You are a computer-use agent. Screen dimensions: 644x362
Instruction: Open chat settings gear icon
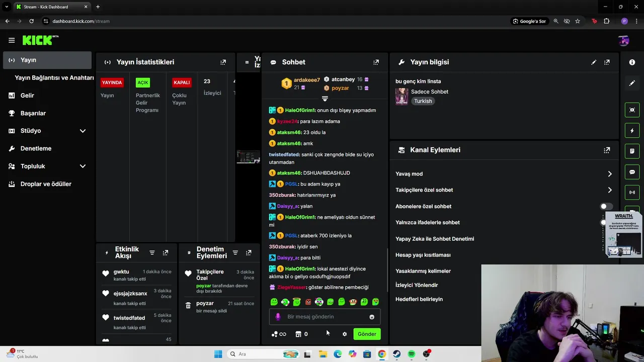click(345, 334)
